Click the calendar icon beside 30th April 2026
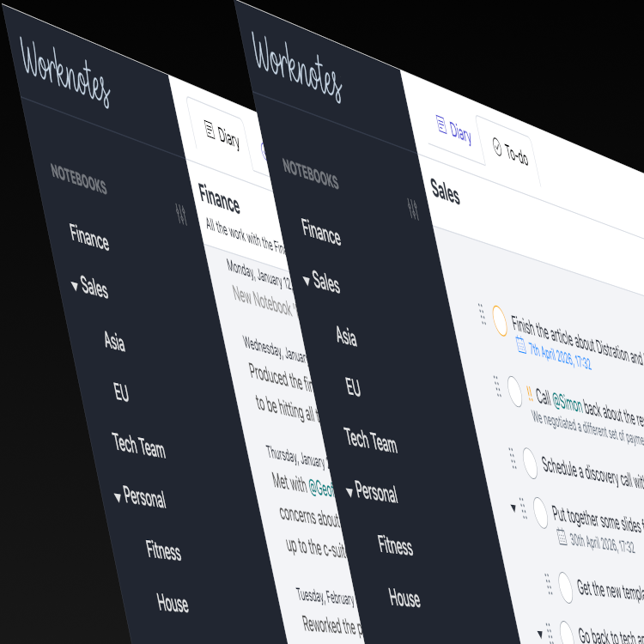The height and width of the screenshot is (644, 644). pos(562,538)
